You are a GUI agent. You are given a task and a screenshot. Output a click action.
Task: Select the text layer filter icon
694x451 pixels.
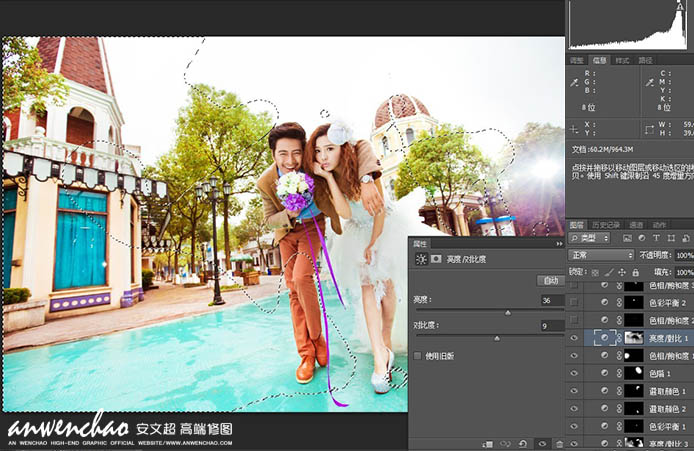pos(656,240)
